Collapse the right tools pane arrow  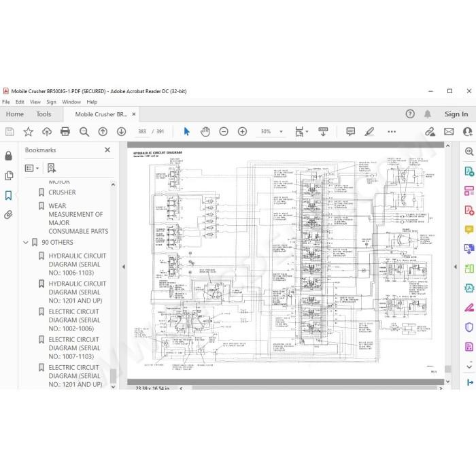(x=455, y=267)
